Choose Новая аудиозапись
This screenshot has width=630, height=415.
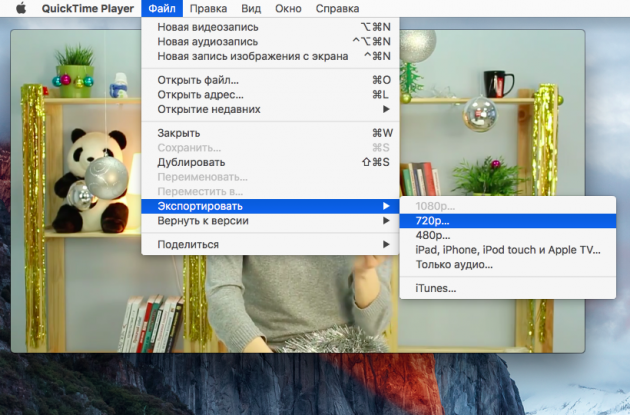coord(270,41)
